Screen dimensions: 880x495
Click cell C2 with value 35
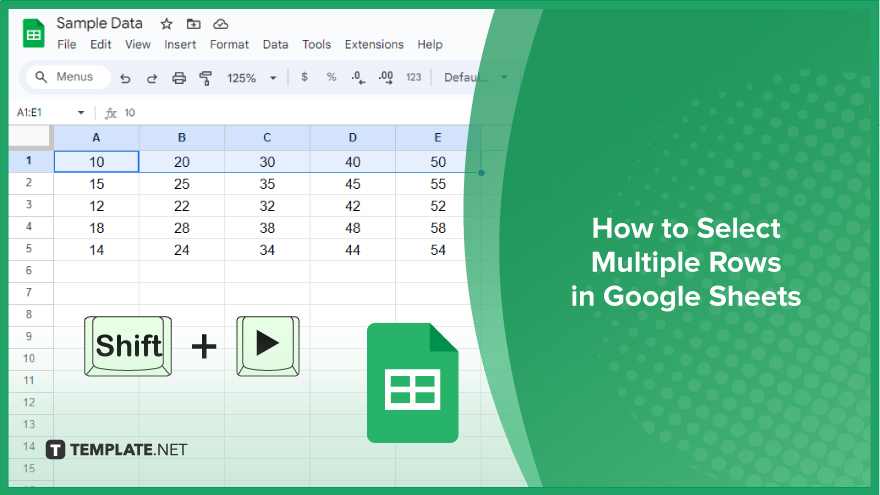pos(267,184)
